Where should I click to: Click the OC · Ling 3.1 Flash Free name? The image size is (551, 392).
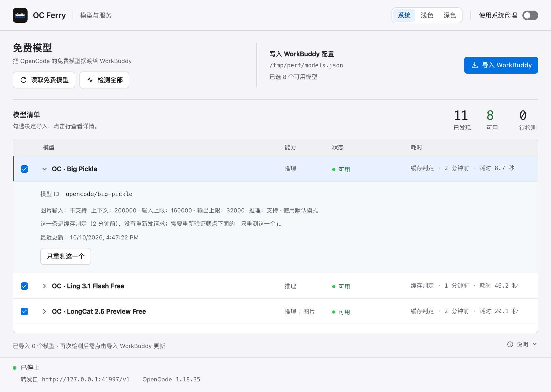click(x=88, y=286)
